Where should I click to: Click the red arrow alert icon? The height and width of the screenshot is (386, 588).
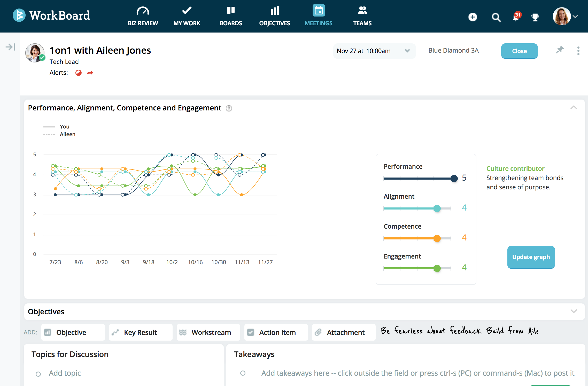point(90,73)
